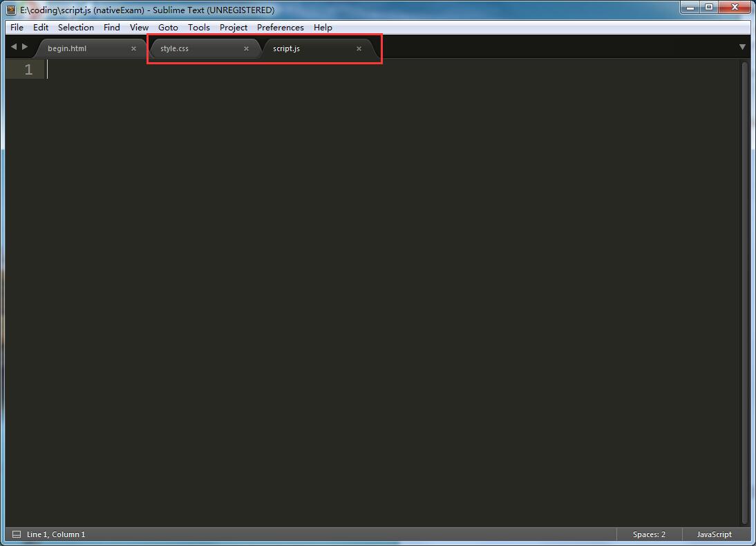Image resolution: width=756 pixels, height=546 pixels.
Task: Click line number 1 in the gutter
Action: [28, 70]
